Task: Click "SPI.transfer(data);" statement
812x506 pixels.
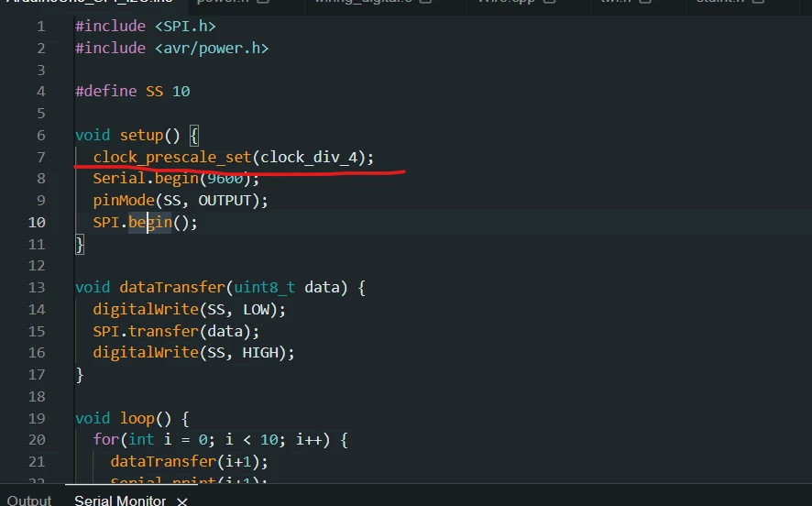Action: pyautogui.click(x=176, y=331)
